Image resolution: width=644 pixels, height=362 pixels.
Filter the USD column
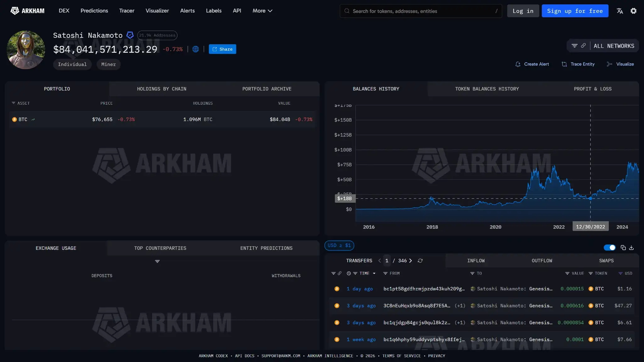[620, 273]
